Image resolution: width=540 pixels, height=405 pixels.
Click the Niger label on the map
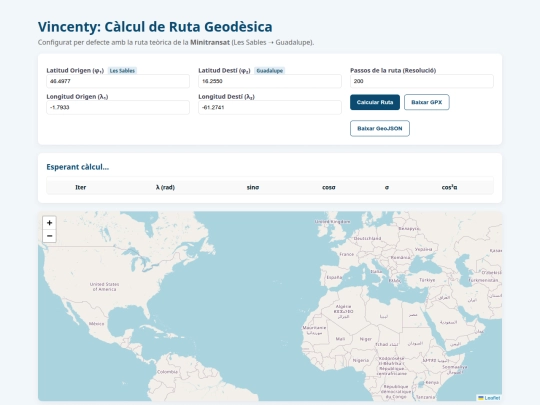coord(365,339)
